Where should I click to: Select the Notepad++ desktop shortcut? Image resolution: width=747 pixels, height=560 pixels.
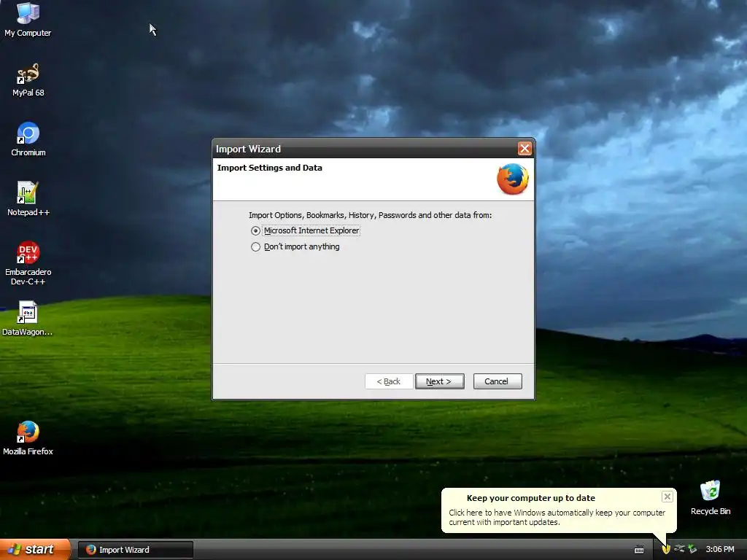click(28, 199)
